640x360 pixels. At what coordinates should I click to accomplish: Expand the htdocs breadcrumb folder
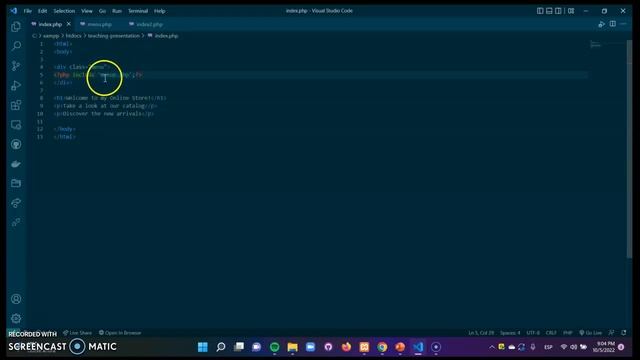point(73,36)
